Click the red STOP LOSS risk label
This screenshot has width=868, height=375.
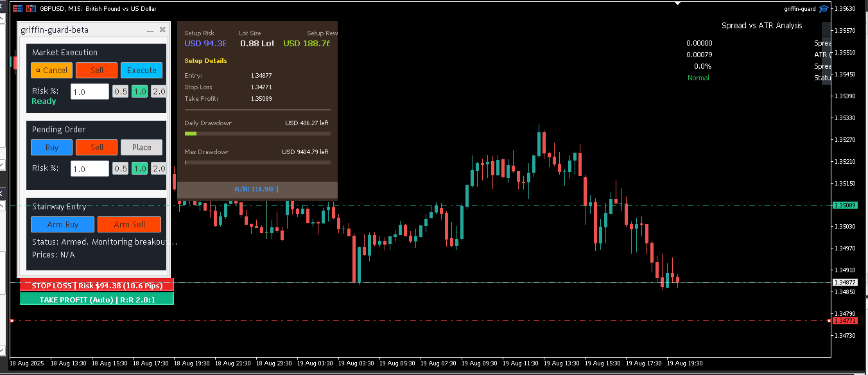[97, 286]
